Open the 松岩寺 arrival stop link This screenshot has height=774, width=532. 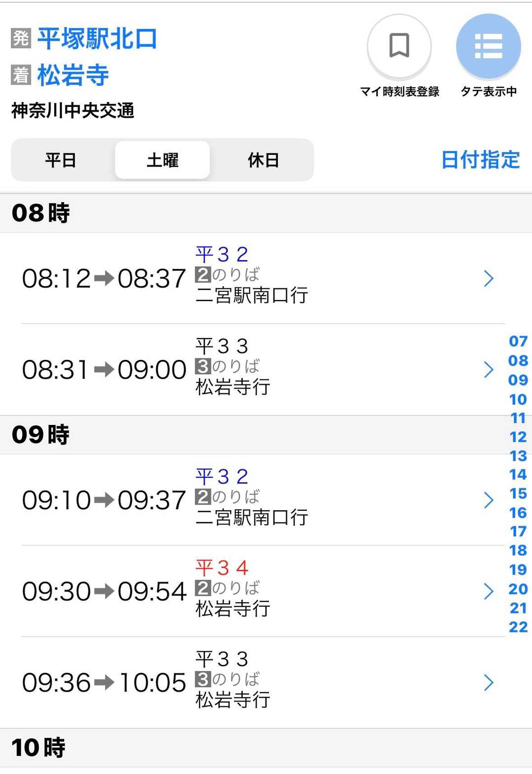click(x=73, y=75)
